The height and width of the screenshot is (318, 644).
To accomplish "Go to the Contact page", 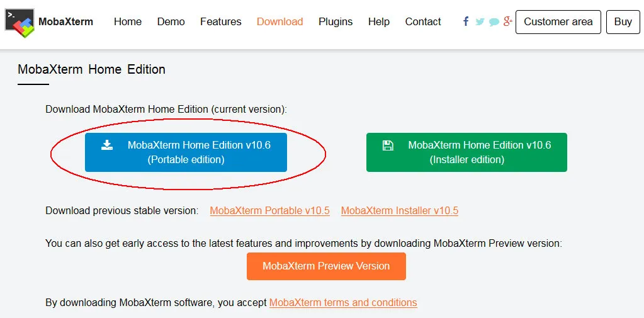I will click(423, 22).
